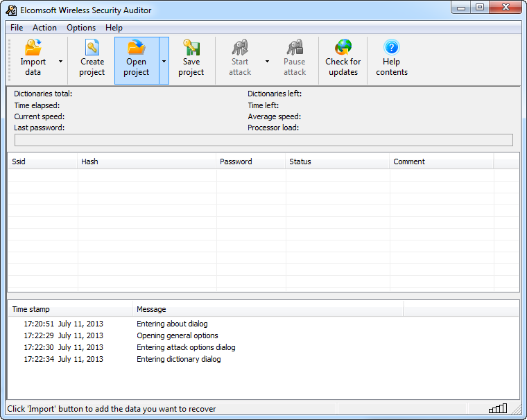Click the 17:20:51 July 11, 2013 timestamp
This screenshot has width=527, height=420.
coord(64,324)
